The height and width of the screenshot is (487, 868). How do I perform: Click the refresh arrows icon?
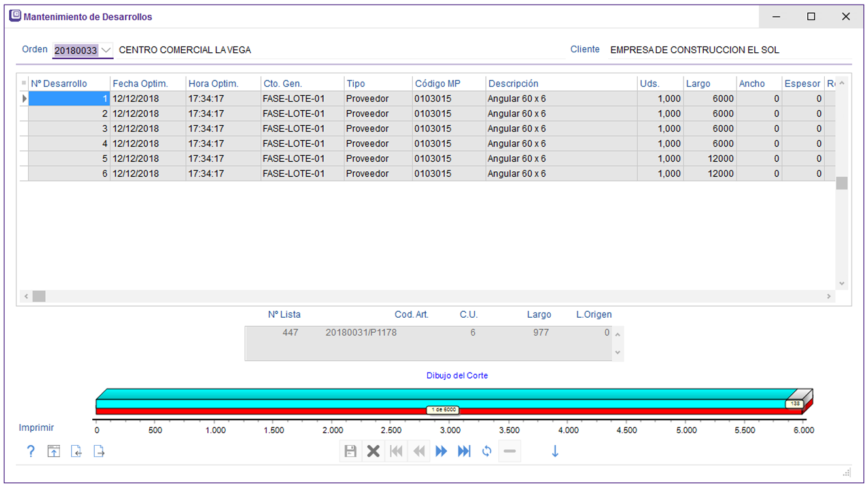tap(487, 451)
